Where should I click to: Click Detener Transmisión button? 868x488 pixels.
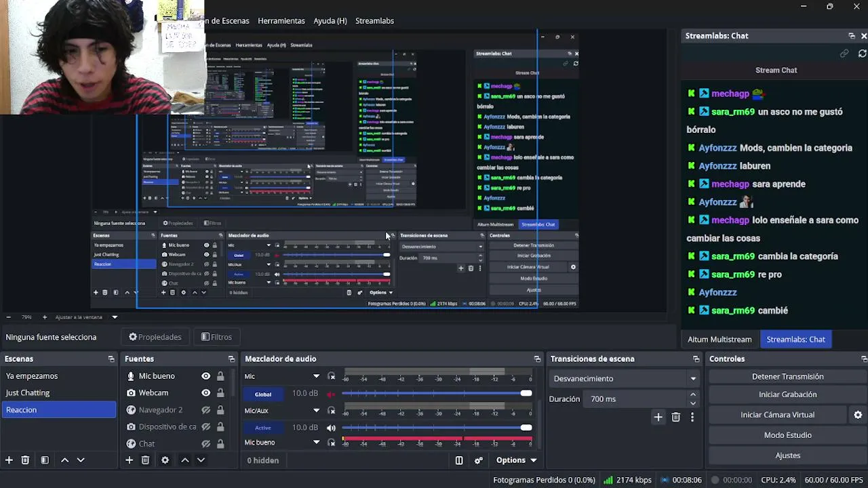pos(788,377)
